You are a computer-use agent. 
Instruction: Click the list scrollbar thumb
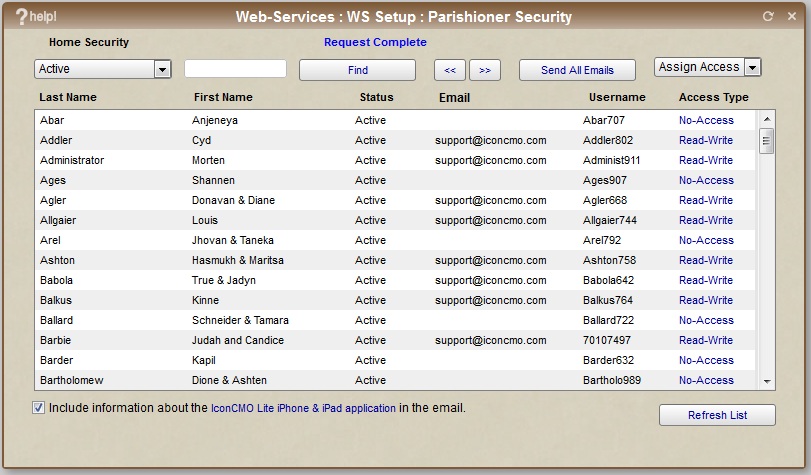(767, 141)
